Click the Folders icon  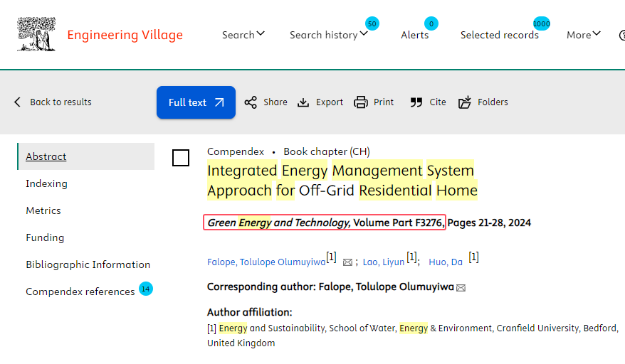coord(465,102)
